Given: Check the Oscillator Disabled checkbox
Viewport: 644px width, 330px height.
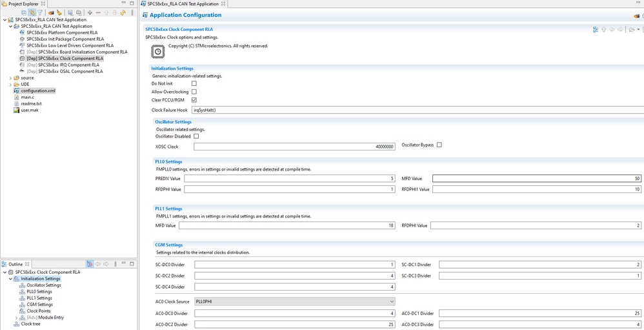Looking at the screenshot, I should [x=196, y=136].
